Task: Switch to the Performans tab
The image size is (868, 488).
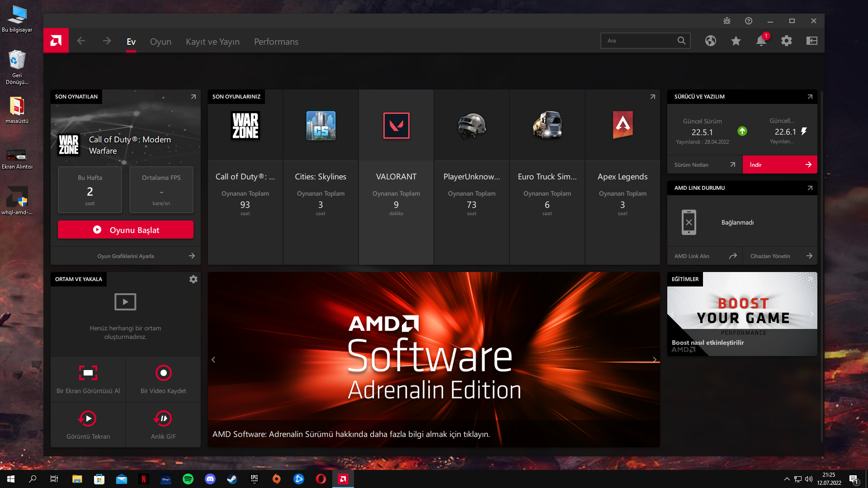Action: pyautogui.click(x=276, y=42)
